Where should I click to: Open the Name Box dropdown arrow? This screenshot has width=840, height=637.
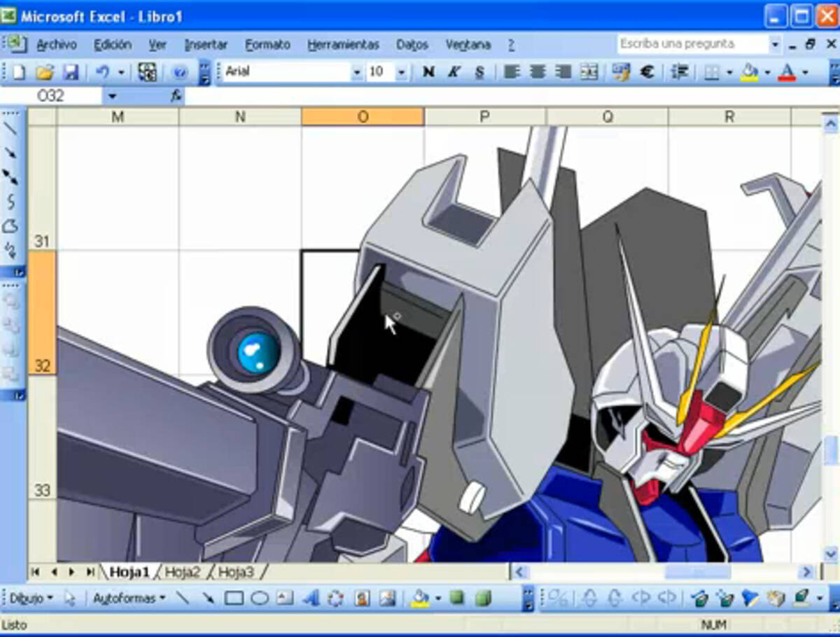pyautogui.click(x=112, y=96)
